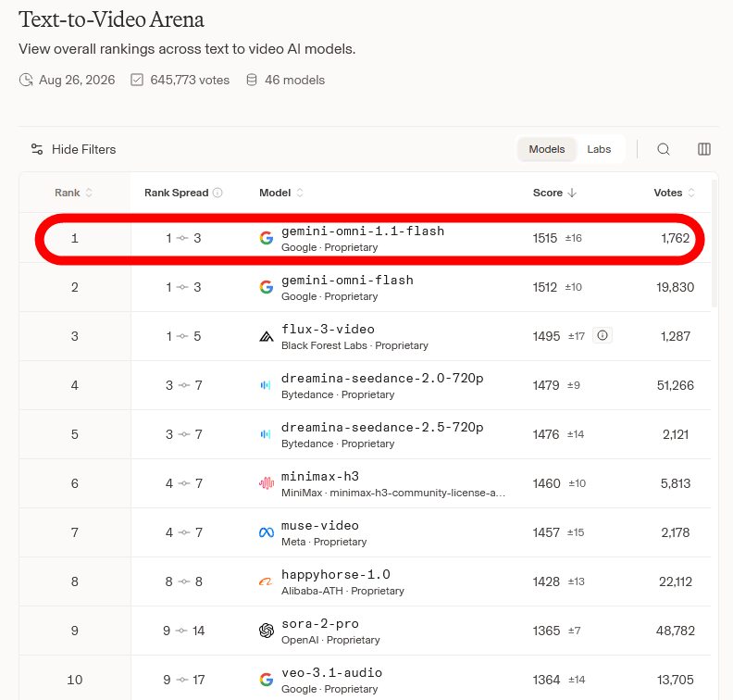Click the info icon beside Rank Spread
The width and height of the screenshot is (733, 700).
click(x=217, y=193)
